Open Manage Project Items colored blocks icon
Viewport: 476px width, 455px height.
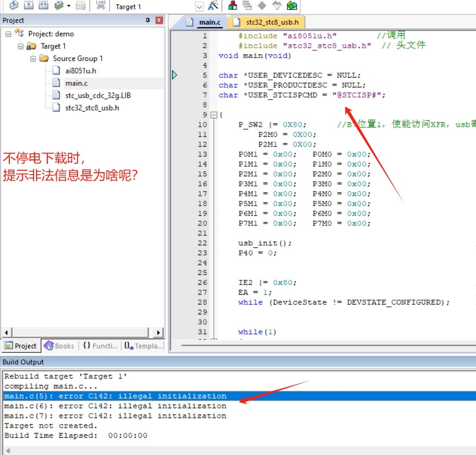pyautogui.click(x=233, y=6)
